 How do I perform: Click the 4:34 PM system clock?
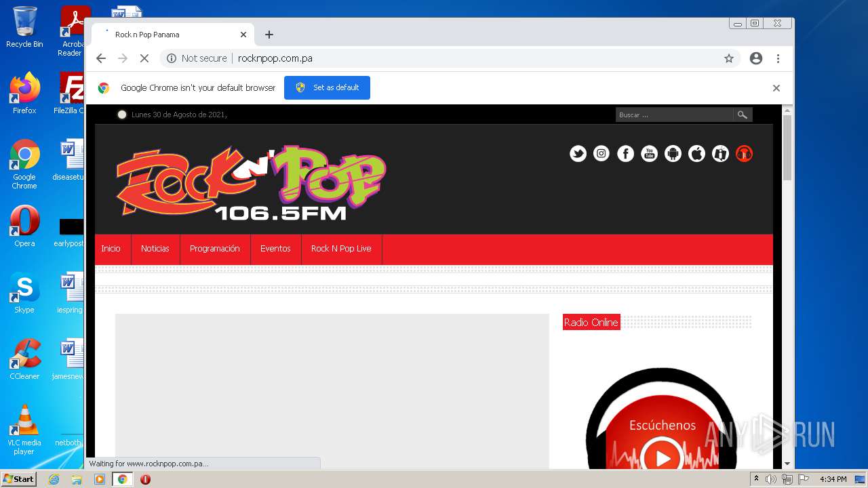(833, 479)
